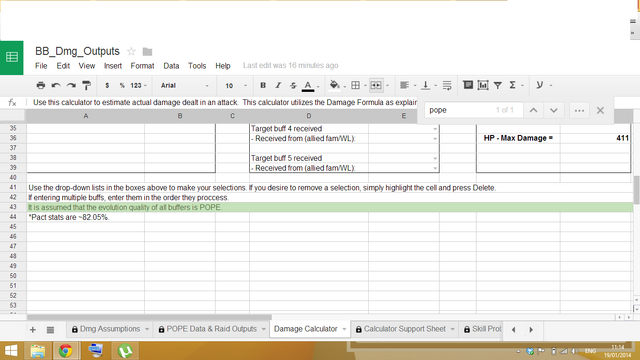Toggle text wrapping
The height and width of the screenshot is (360, 640).
click(447, 85)
